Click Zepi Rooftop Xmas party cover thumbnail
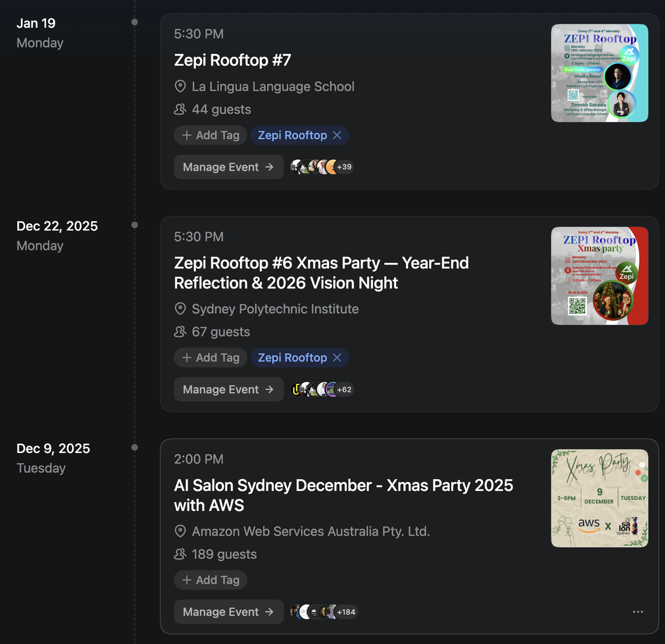The height and width of the screenshot is (644, 665). (599, 276)
